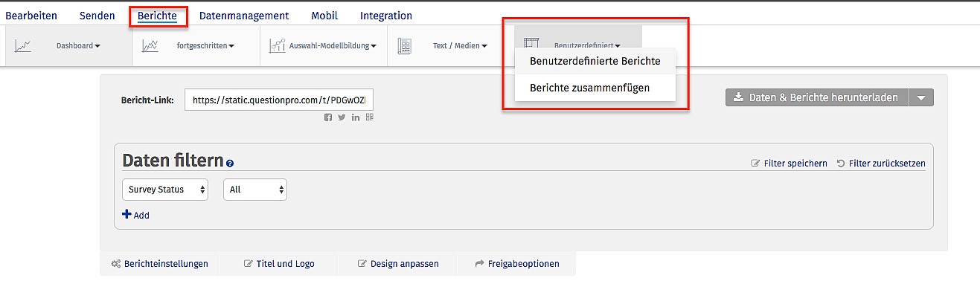Click the Dashboard chart icon
Image resolution: width=980 pixels, height=281 pixels.
pos(23,46)
